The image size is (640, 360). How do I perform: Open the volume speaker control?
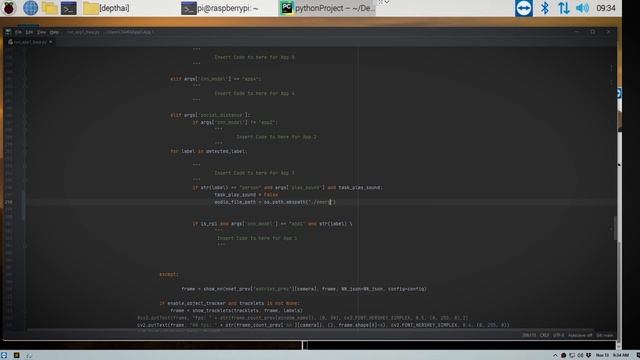pyautogui.click(x=582, y=8)
